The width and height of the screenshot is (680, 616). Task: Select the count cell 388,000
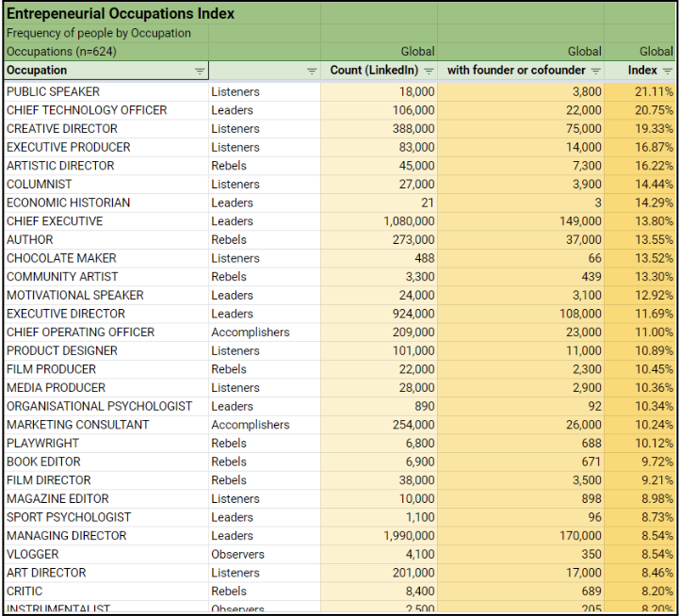pyautogui.click(x=379, y=129)
